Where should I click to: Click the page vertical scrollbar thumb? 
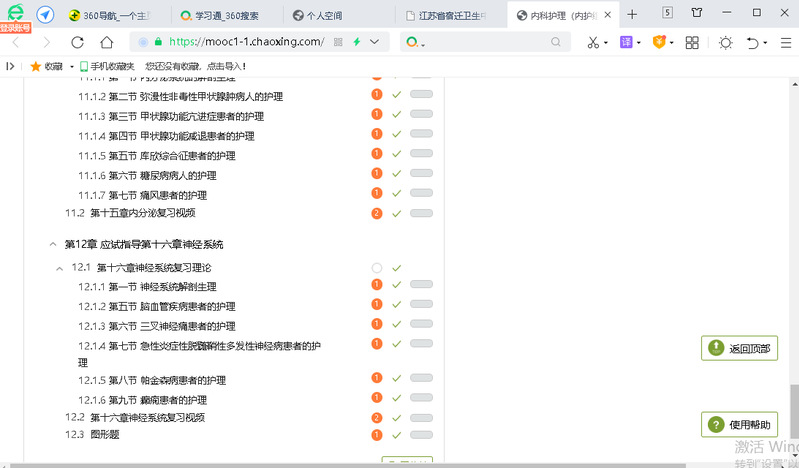click(792, 412)
